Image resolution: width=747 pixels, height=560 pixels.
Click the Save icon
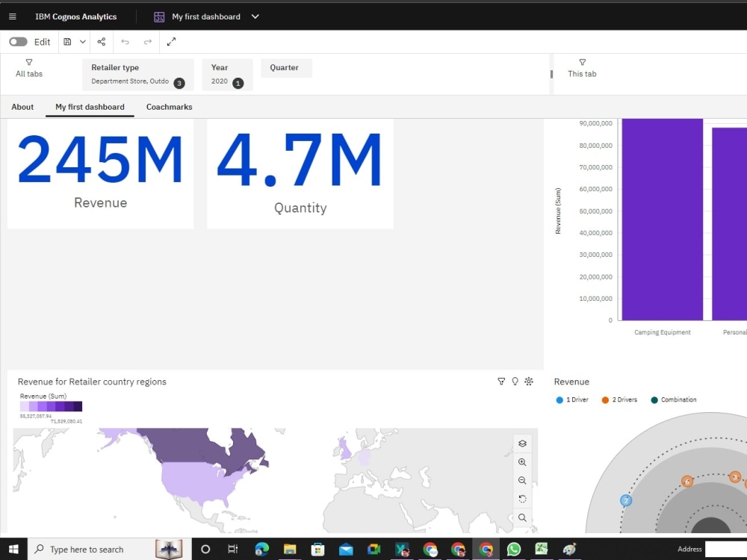68,42
